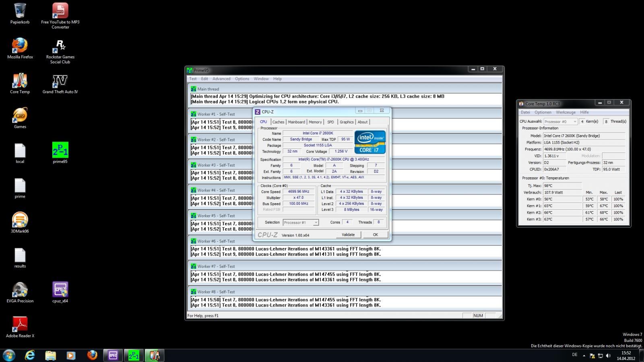Click the Worker #6 Self-Test title bar
This screenshot has width=644, height=362.
click(x=345, y=241)
